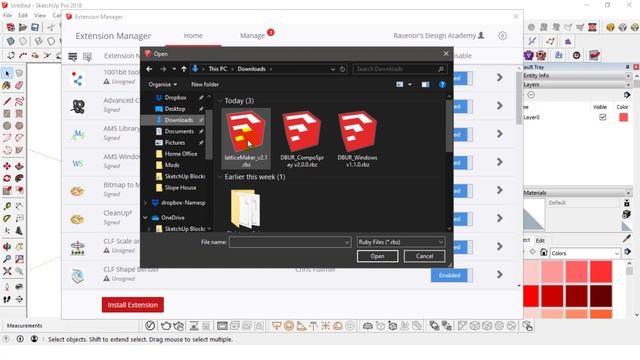This screenshot has height=360, width=640.
Task: Toggle the preview pane in Open dialog
Action: [x=425, y=84]
